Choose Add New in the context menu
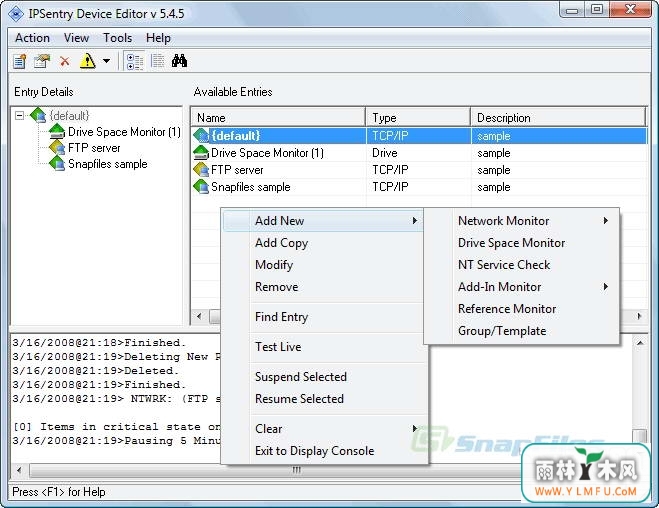The width and height of the screenshot is (659, 508). click(323, 221)
